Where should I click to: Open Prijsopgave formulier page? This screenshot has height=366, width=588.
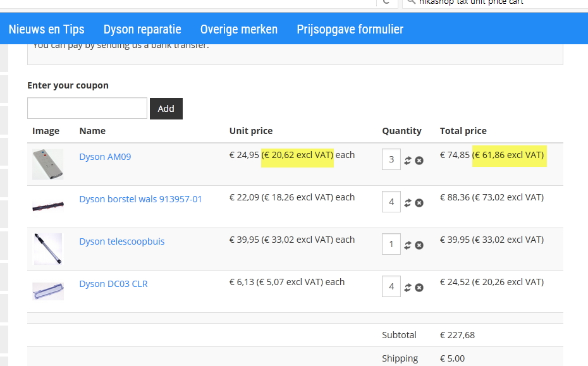click(350, 29)
